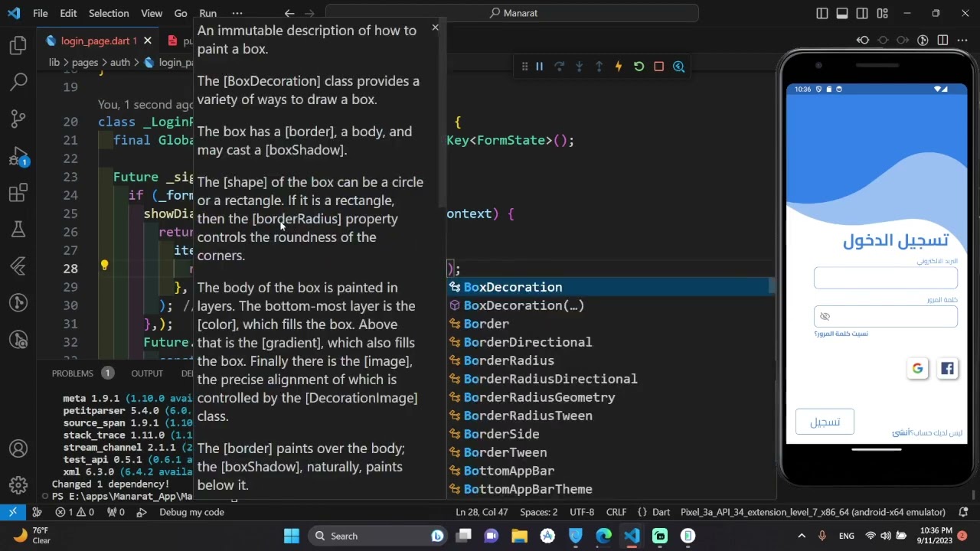The height and width of the screenshot is (551, 980).
Task: Close the login_page.dart editor tab
Action: [147, 41]
